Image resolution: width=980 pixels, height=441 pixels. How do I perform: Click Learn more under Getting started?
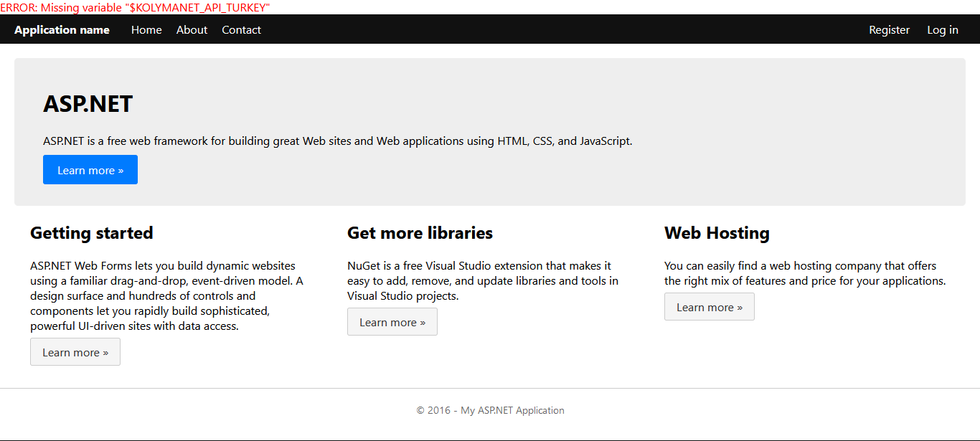pos(75,352)
